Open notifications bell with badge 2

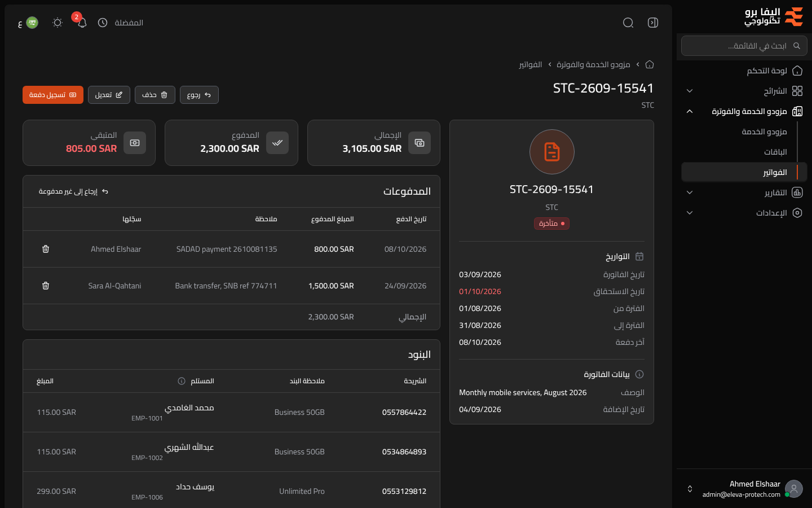tap(82, 23)
